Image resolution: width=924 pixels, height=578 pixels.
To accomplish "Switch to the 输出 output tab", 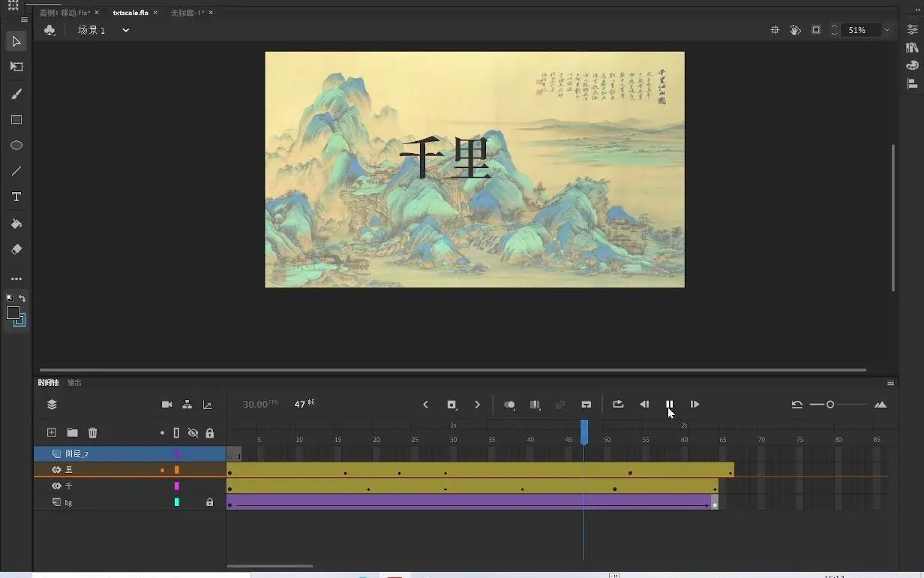I will pos(74,383).
